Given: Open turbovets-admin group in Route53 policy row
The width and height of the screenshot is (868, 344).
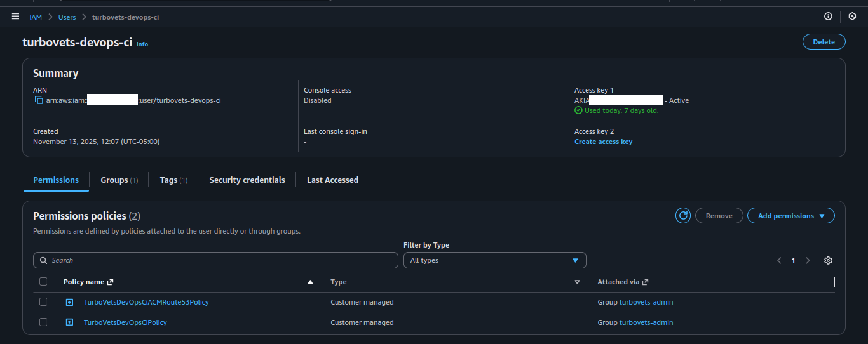Looking at the screenshot, I should coord(646,302).
